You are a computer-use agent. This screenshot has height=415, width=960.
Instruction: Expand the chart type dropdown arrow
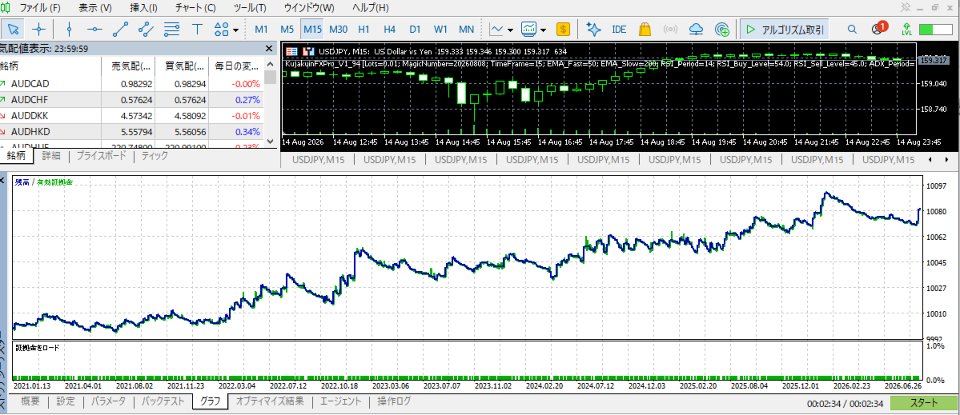pyautogui.click(x=510, y=29)
